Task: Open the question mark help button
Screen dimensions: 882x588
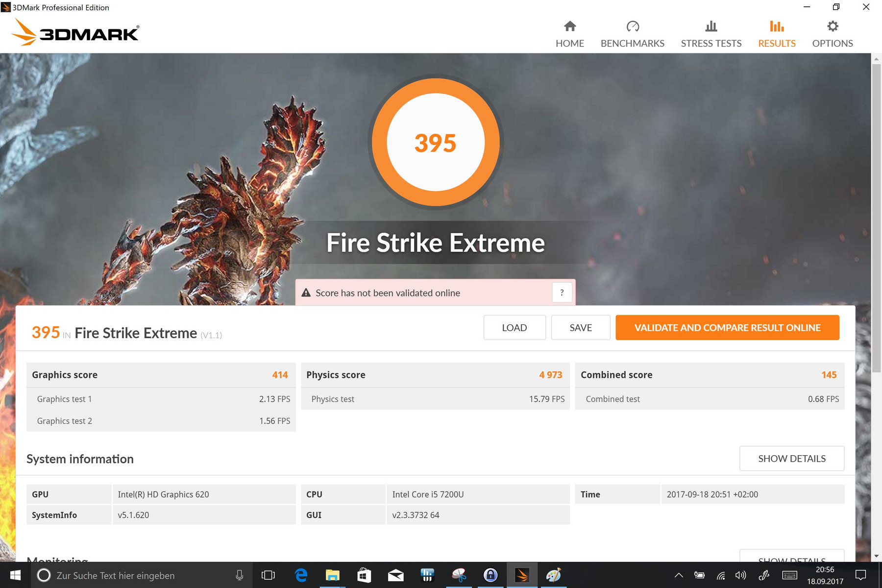Action: tap(562, 293)
